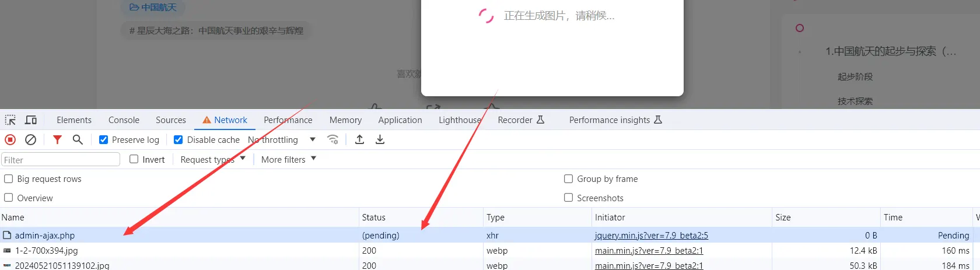Click the (pending) status cell
Image resolution: width=980 pixels, height=270 pixels.
pyautogui.click(x=381, y=236)
